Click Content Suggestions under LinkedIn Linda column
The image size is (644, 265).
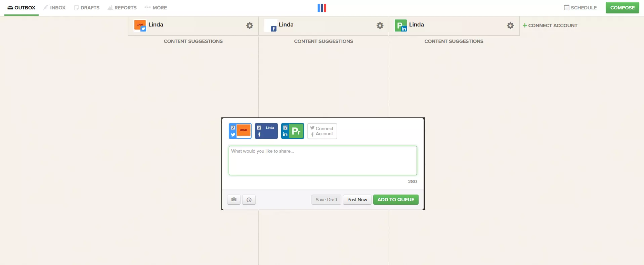click(x=454, y=41)
